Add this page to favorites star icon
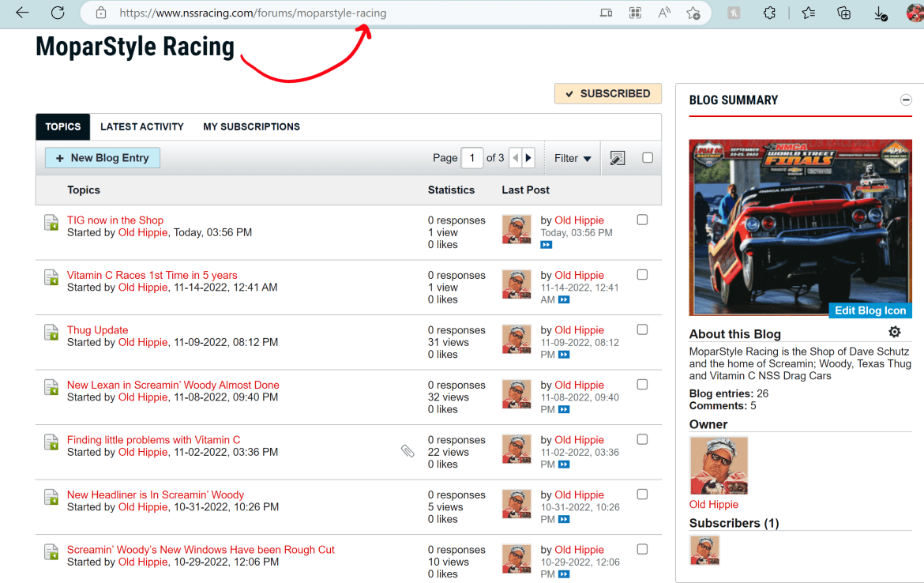 click(x=693, y=13)
